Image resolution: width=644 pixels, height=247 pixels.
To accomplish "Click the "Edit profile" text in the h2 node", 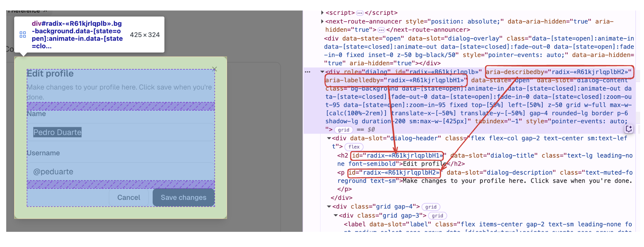I will [425, 164].
